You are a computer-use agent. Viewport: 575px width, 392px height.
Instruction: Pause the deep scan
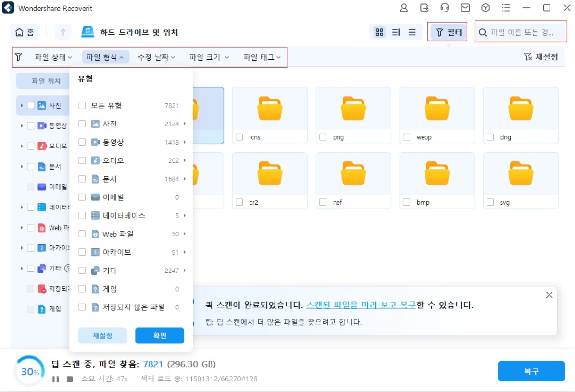click(x=56, y=379)
